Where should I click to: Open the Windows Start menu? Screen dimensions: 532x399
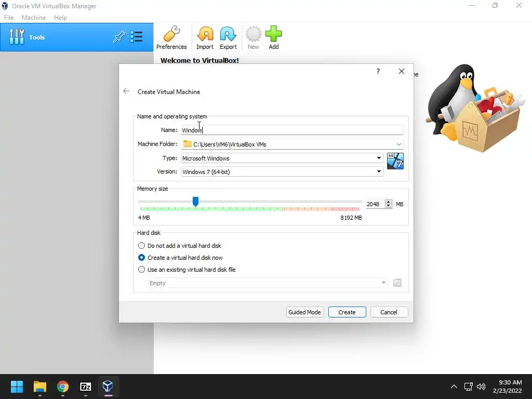pyautogui.click(x=17, y=387)
